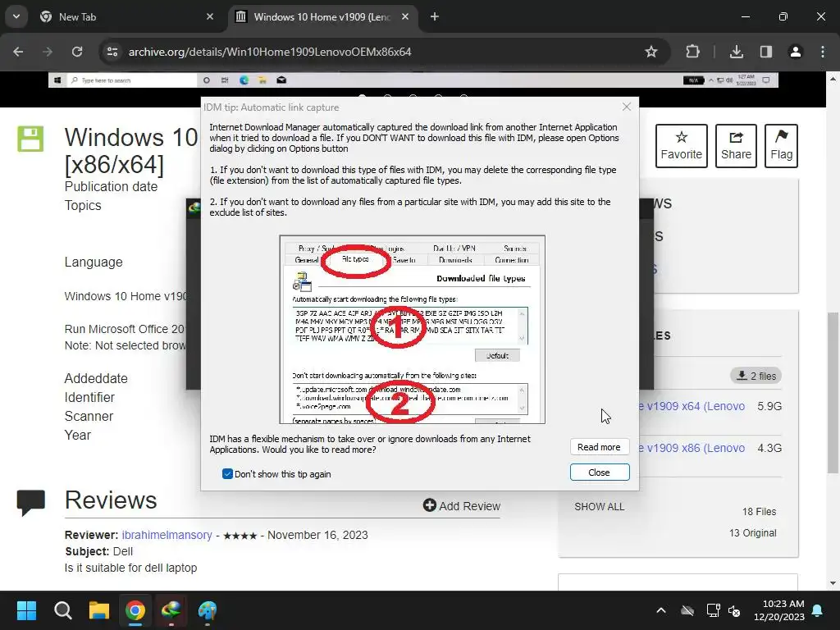
Task: Open Windows taskbar Search
Action: pos(62,610)
